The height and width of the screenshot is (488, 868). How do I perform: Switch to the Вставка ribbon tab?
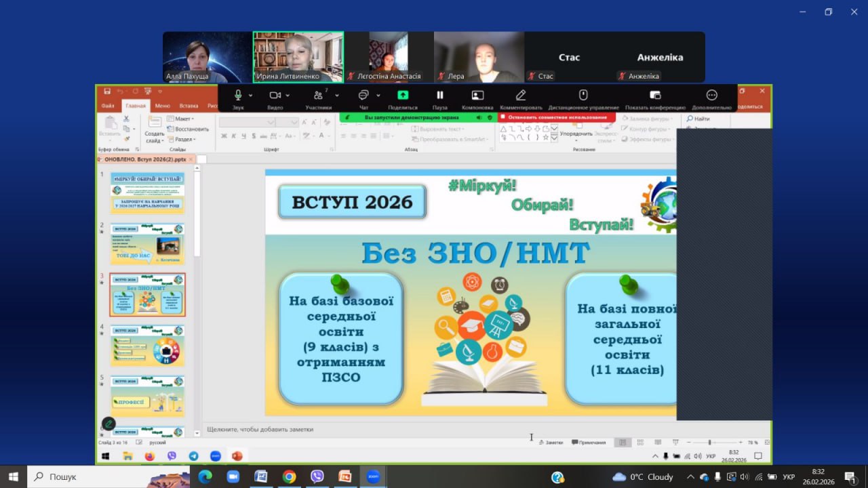pos(189,106)
